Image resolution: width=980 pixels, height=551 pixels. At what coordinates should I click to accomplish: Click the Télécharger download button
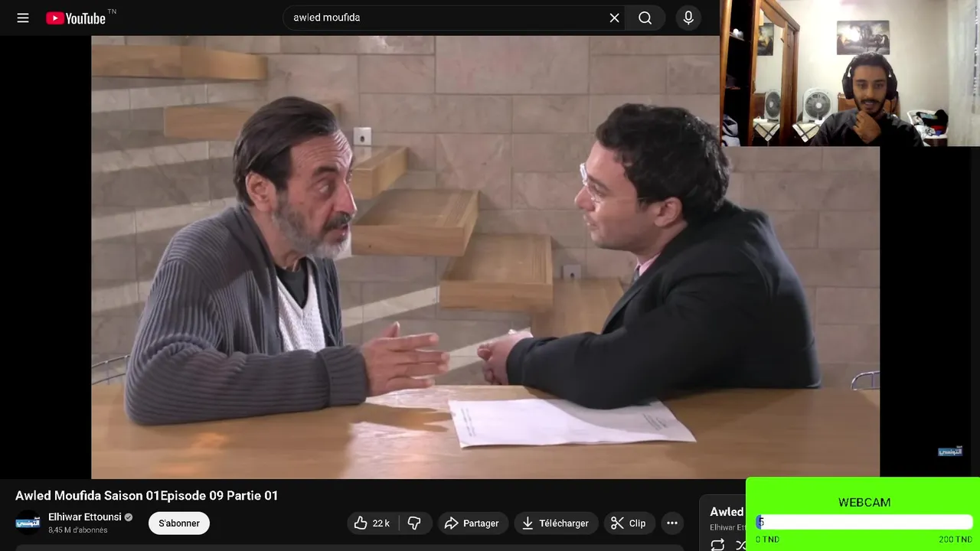(x=555, y=523)
